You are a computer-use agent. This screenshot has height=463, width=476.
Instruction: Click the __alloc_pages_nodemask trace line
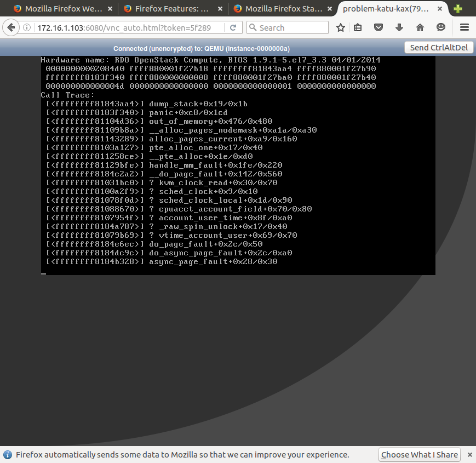[x=181, y=130]
